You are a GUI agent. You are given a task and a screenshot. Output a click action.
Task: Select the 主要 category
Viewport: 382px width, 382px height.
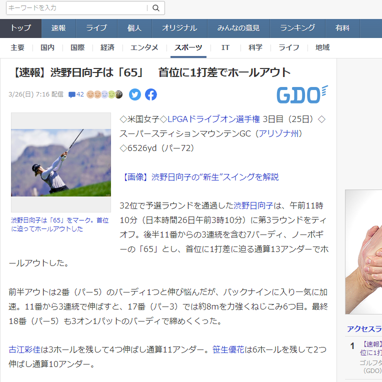(17, 48)
